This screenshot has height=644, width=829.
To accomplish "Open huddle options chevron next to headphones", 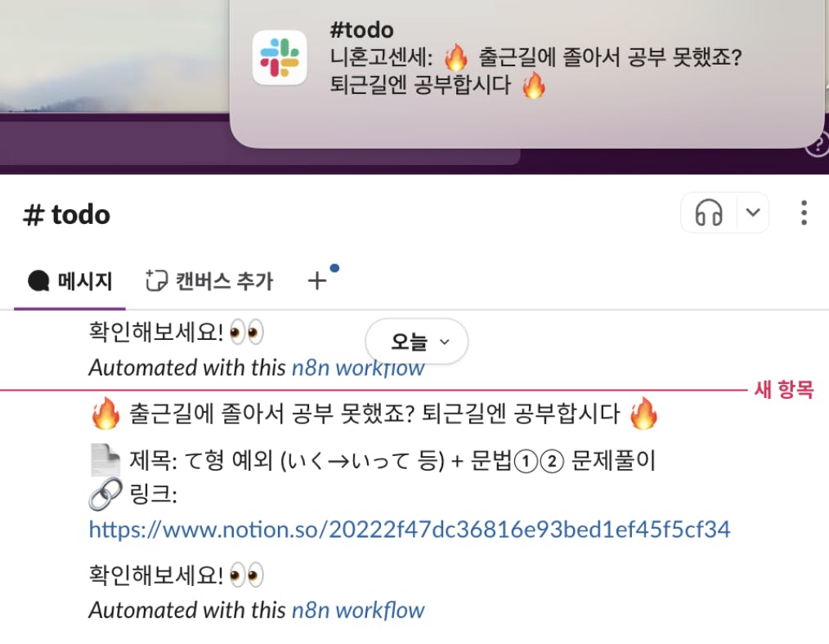I will tap(753, 213).
